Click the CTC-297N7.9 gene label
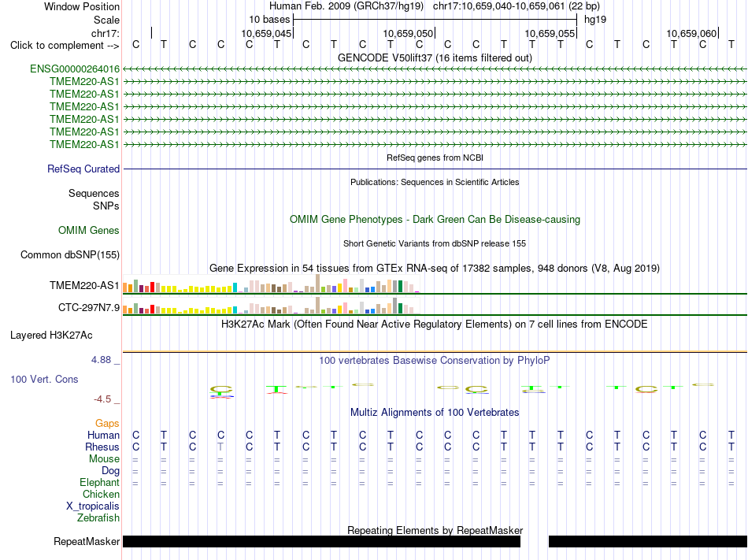This screenshot has height=560, width=748. 89,308
